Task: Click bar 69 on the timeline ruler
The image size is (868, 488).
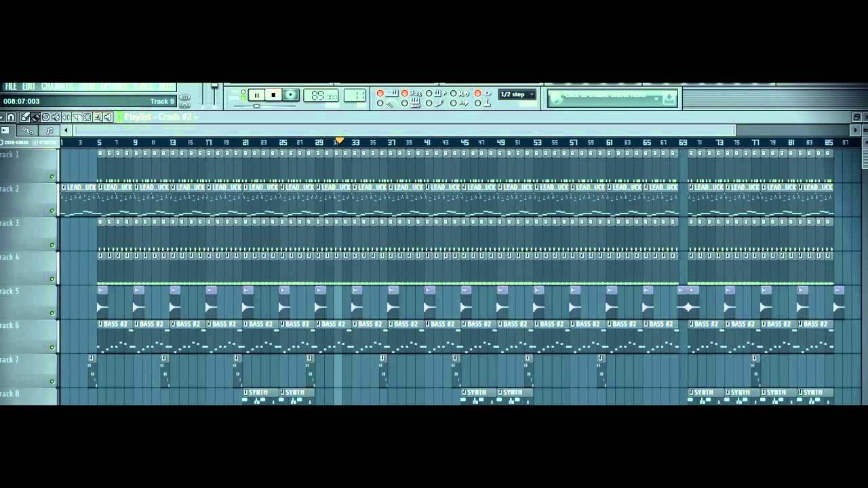Action: (x=682, y=142)
